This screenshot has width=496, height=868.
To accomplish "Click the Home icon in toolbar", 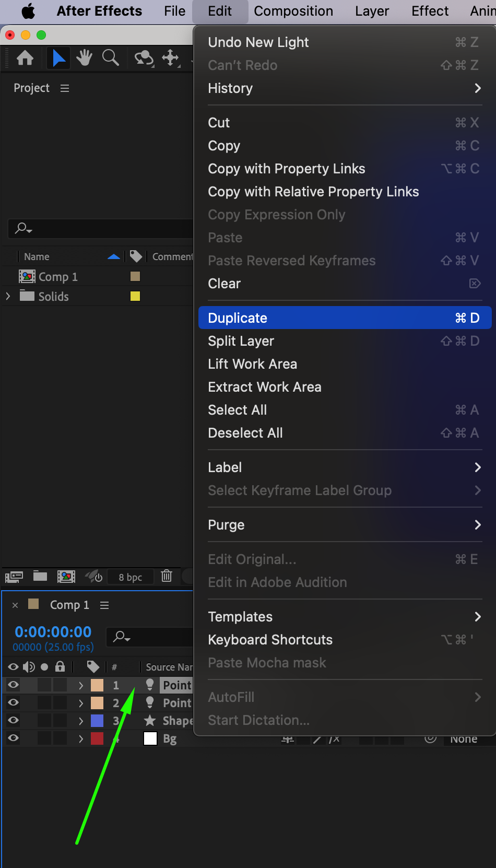I will [25, 58].
